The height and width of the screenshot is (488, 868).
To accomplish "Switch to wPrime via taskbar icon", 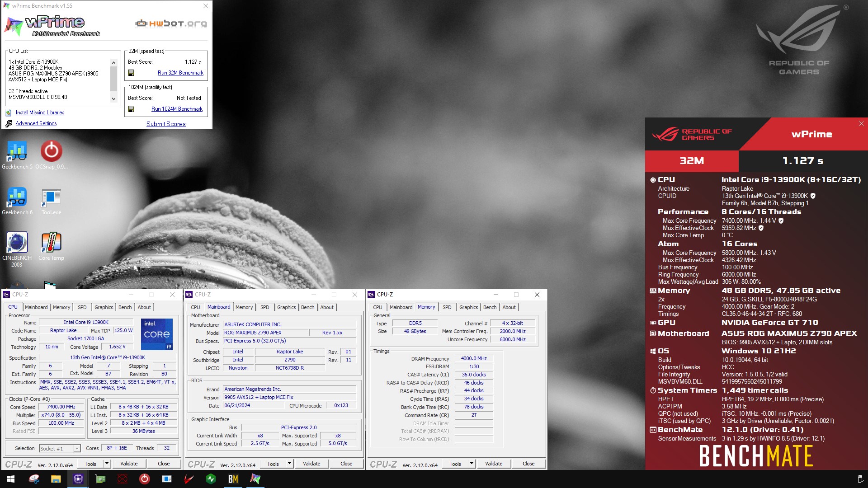I will [255, 479].
